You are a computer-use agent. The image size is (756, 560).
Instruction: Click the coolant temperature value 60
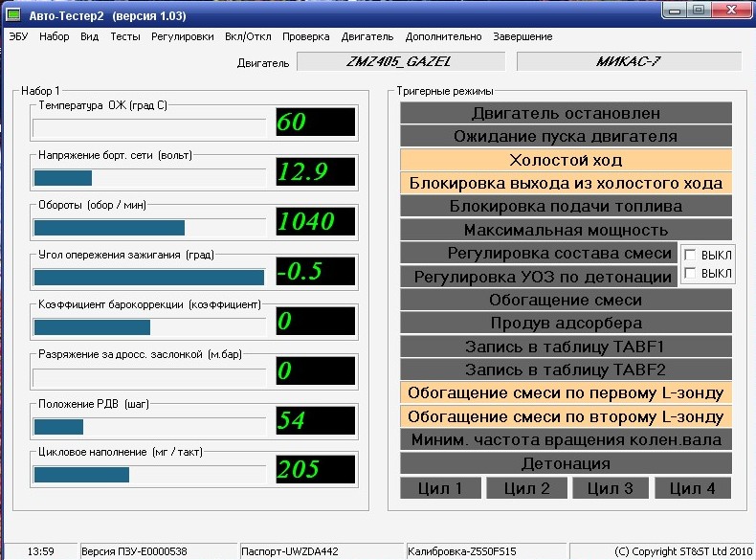coord(316,122)
